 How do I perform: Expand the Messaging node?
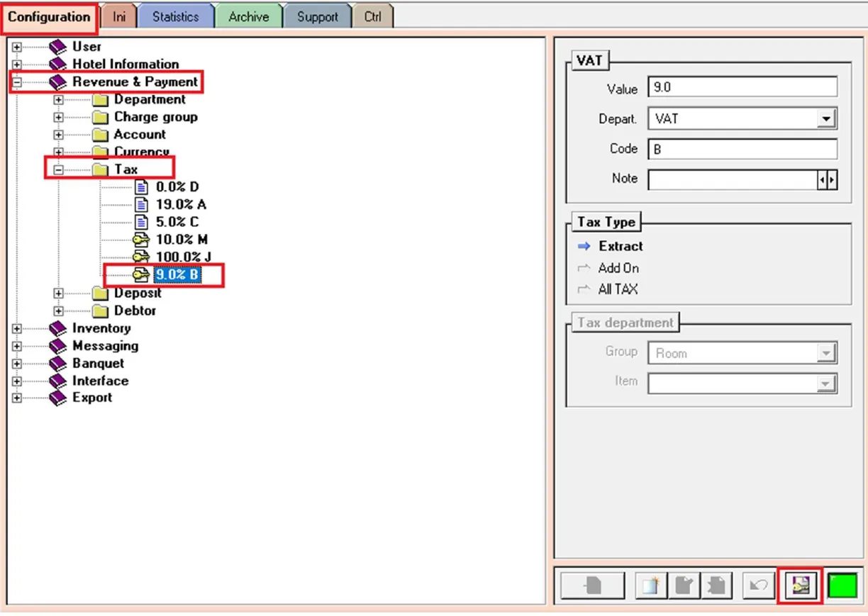click(17, 346)
